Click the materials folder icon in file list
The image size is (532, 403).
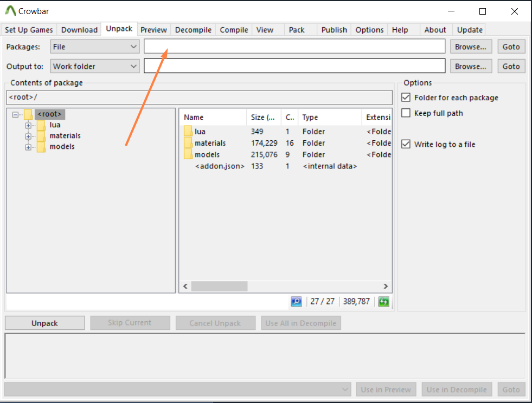point(188,142)
